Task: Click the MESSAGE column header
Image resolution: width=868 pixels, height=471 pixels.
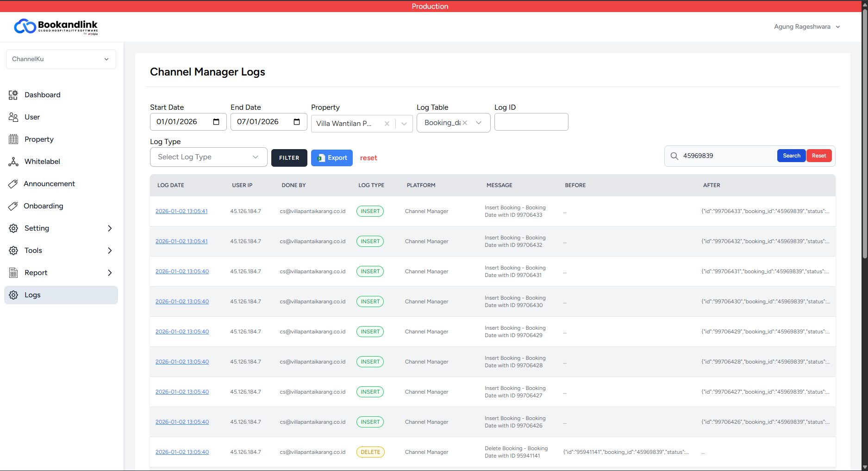Action: click(500, 185)
